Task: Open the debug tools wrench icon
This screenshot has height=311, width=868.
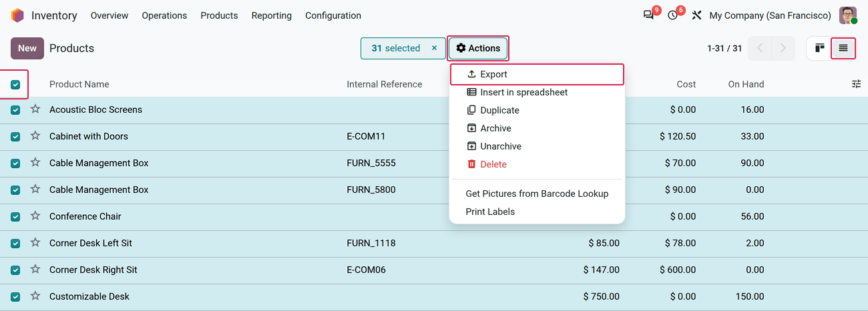Action: click(x=696, y=15)
